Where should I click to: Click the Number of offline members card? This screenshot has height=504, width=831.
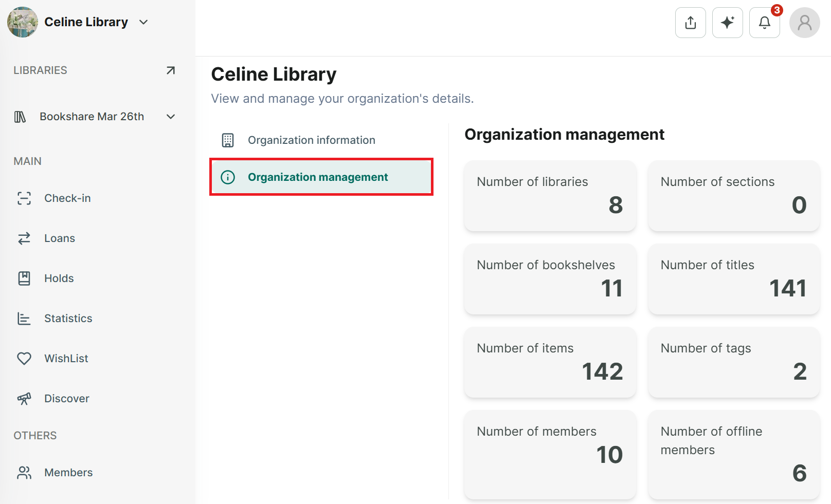click(x=734, y=455)
